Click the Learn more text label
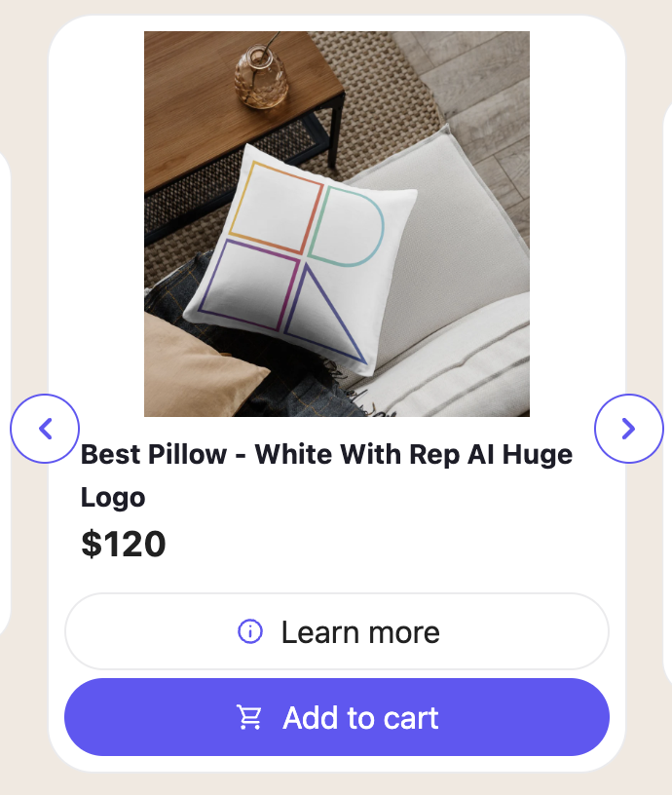 point(360,632)
